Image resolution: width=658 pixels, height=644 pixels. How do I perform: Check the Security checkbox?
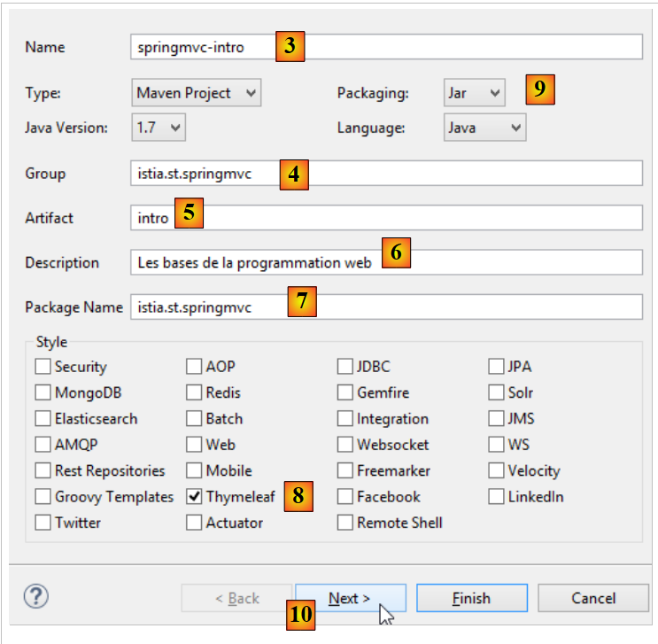43,367
